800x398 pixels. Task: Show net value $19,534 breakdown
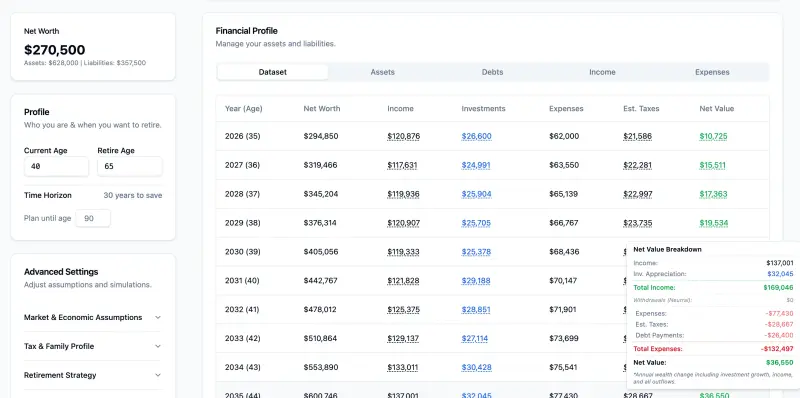714,223
